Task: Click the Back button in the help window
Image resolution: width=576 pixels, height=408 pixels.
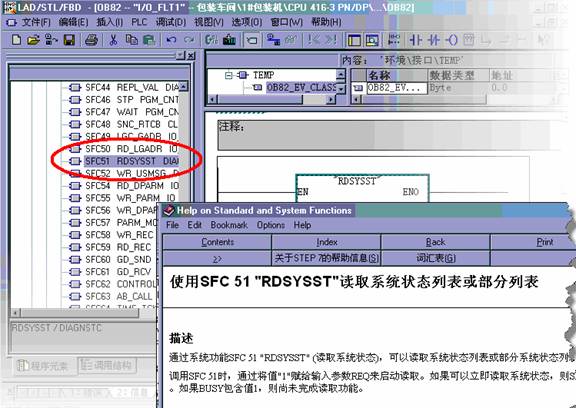Action: (x=435, y=242)
